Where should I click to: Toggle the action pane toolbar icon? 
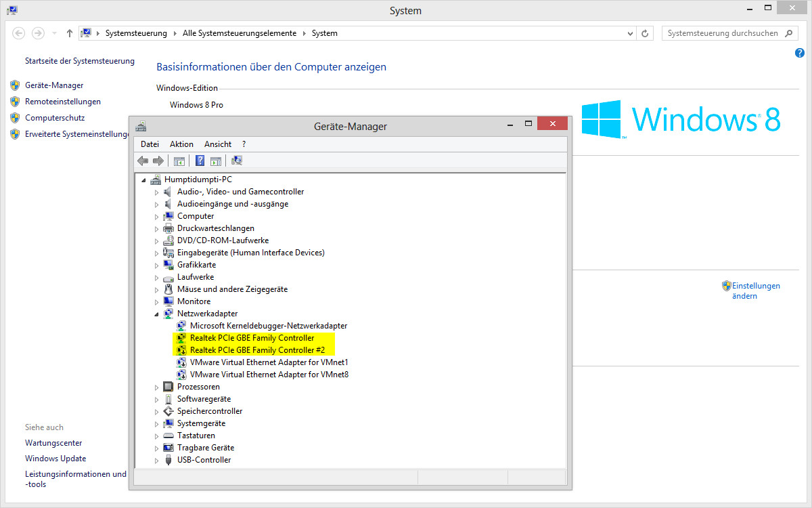(x=216, y=161)
